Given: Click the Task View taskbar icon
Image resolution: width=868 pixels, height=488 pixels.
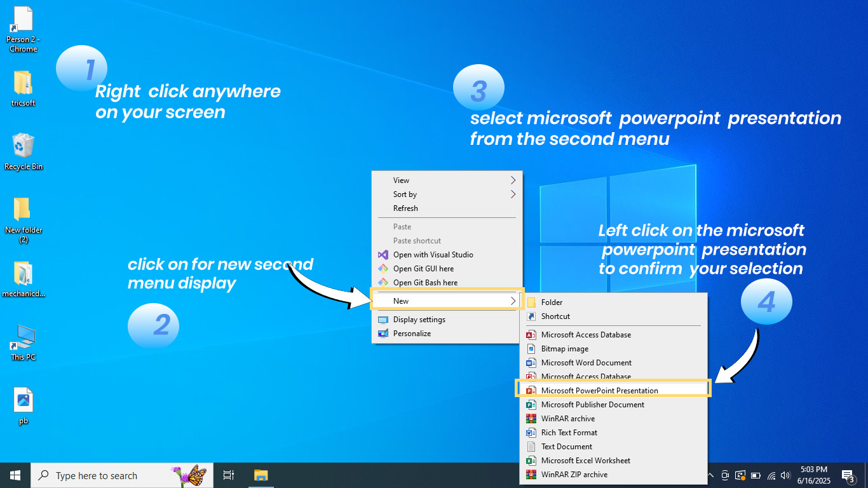Looking at the screenshot, I should 229,475.
